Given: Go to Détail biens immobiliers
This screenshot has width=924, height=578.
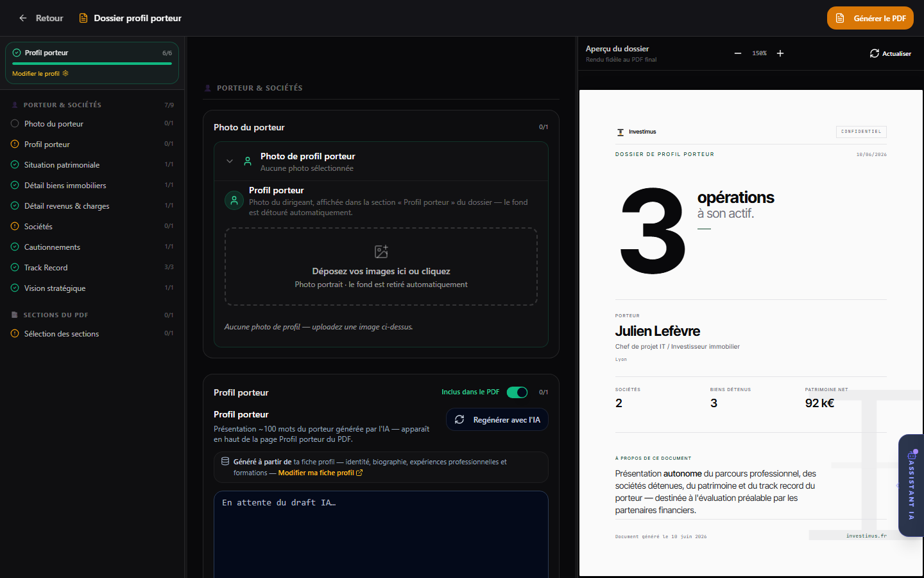Looking at the screenshot, I should click(x=92, y=185).
